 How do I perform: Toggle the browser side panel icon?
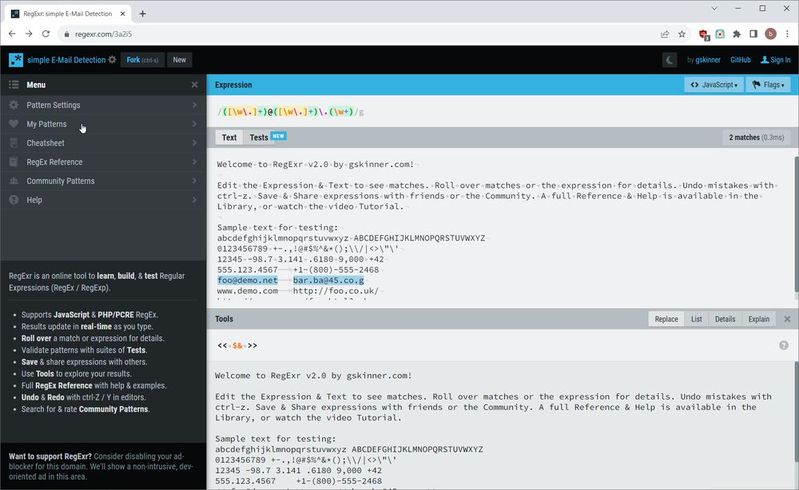tap(753, 34)
